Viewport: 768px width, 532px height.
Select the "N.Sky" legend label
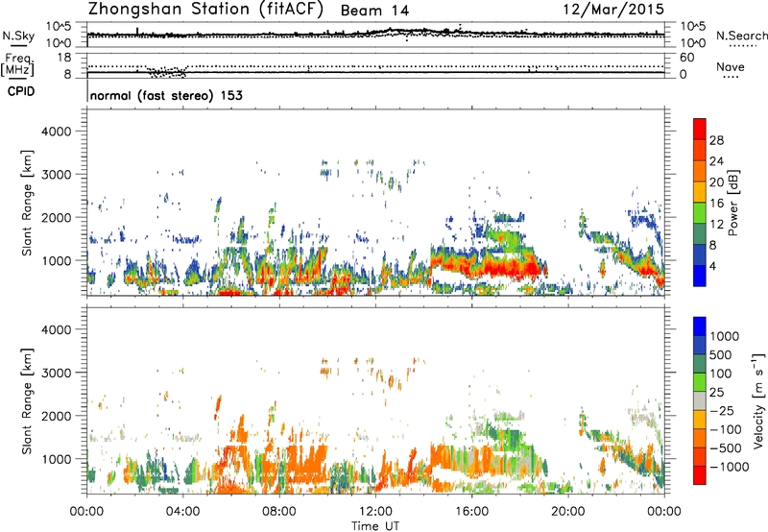point(18,36)
